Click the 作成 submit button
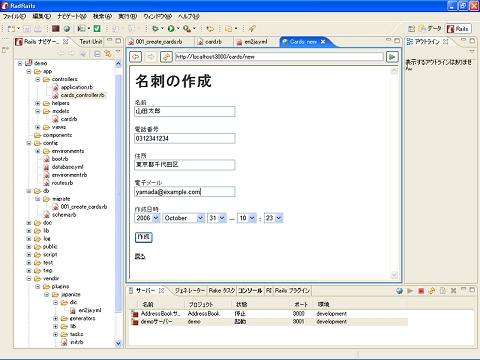The width and height of the screenshot is (480, 360). (x=144, y=237)
